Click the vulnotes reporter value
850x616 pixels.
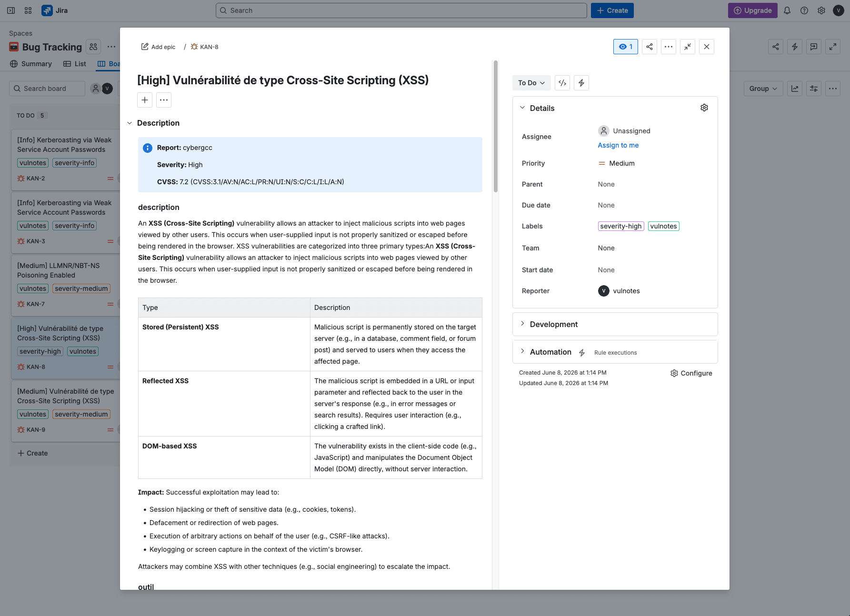[619, 291]
